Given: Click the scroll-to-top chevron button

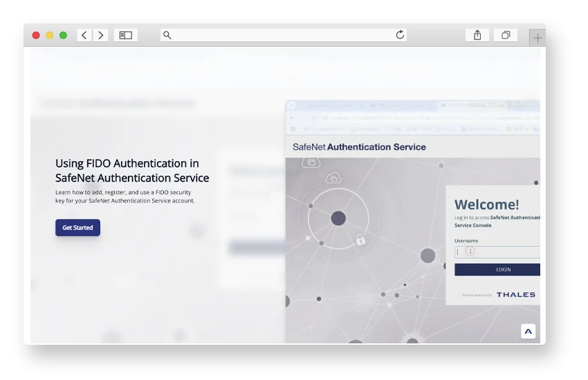Looking at the screenshot, I should pyautogui.click(x=529, y=332).
